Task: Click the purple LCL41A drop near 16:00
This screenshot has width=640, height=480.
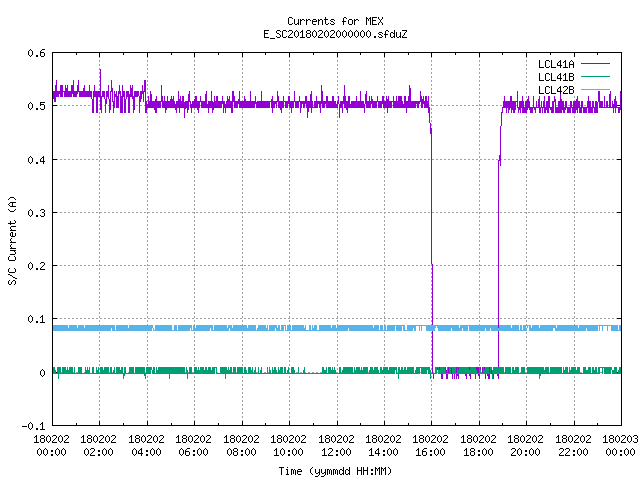Action: tap(432, 241)
